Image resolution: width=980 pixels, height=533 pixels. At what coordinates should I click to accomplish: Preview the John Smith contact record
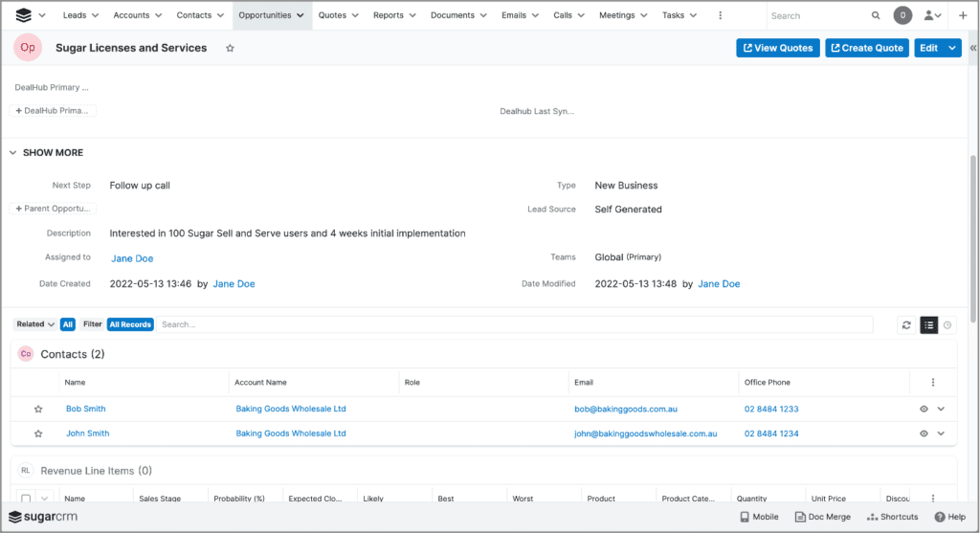coord(924,433)
